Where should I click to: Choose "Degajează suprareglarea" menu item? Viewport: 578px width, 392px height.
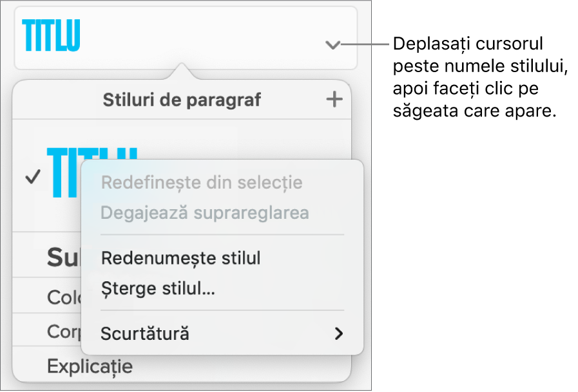(205, 212)
